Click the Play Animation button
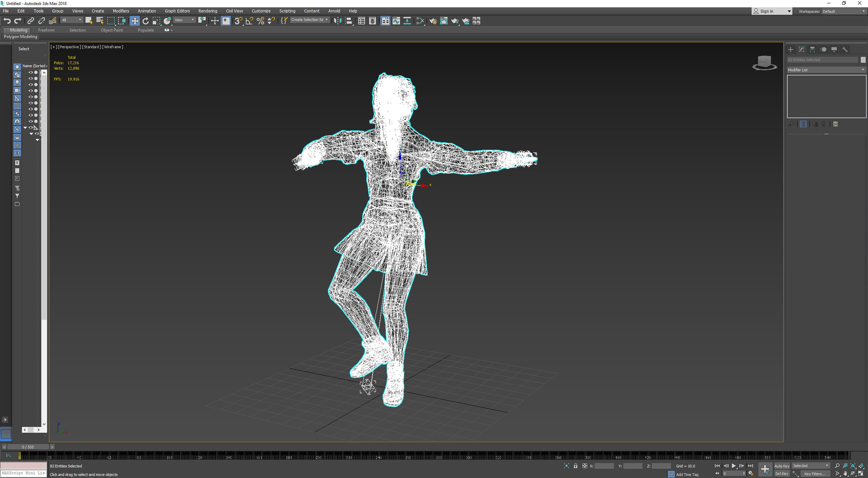Screen dimensions: 868x478 point(734,466)
